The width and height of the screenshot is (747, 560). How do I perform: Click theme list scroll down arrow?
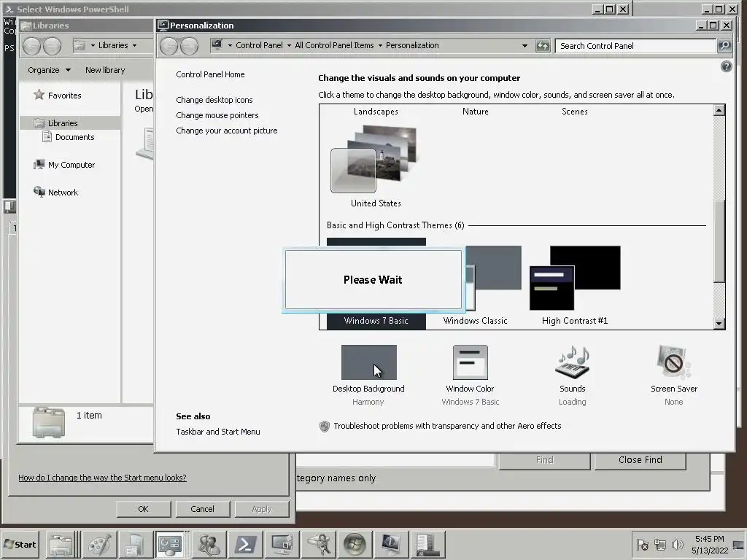(x=719, y=323)
